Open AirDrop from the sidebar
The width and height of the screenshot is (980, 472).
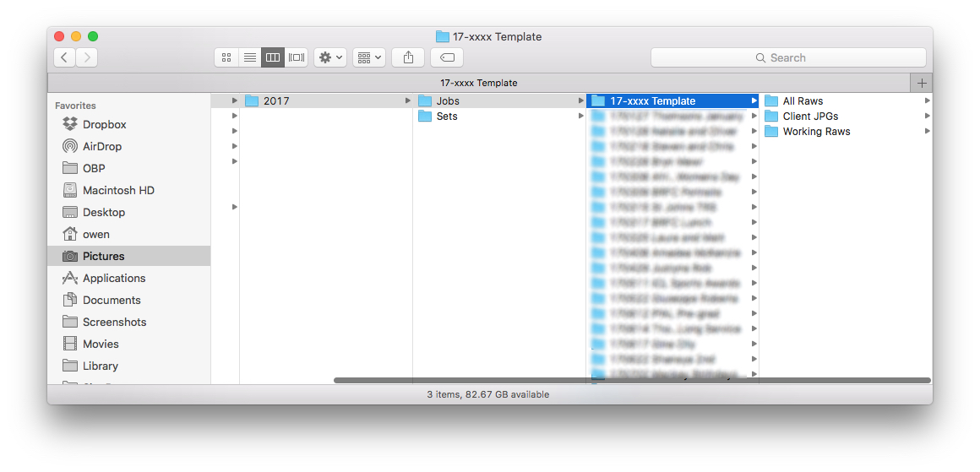tap(101, 146)
